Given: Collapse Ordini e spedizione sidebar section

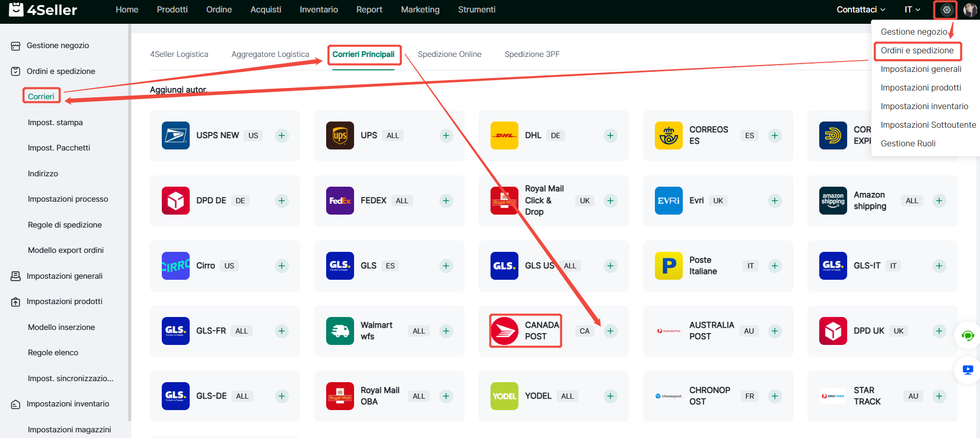Looking at the screenshot, I should click(61, 71).
